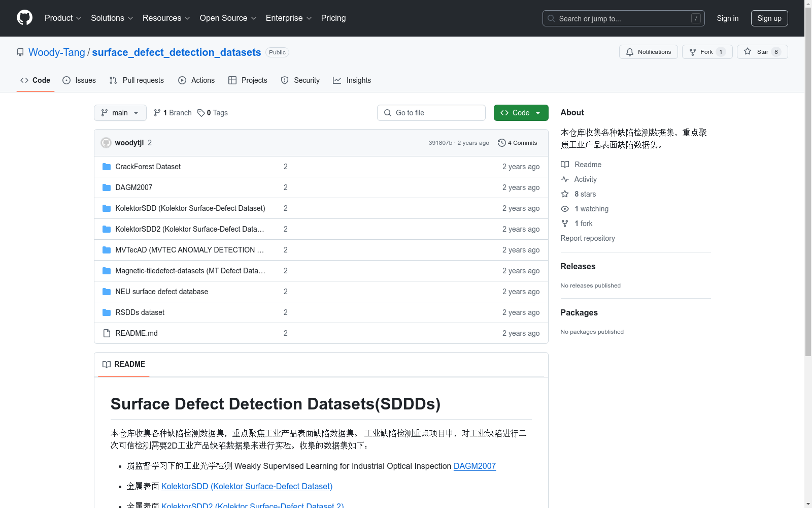Viewport: 812px width, 508px height.
Task: Open the surface_defect_detection_datasets repo link
Action: point(177,52)
